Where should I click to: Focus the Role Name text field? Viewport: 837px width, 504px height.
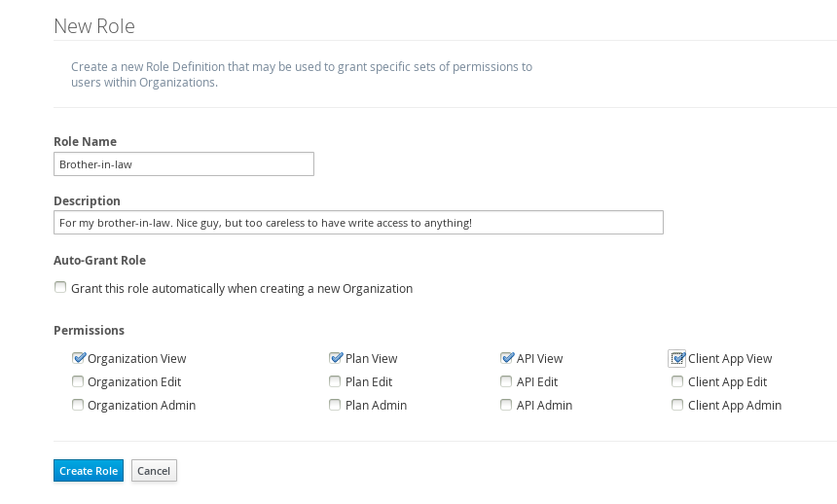point(184,164)
